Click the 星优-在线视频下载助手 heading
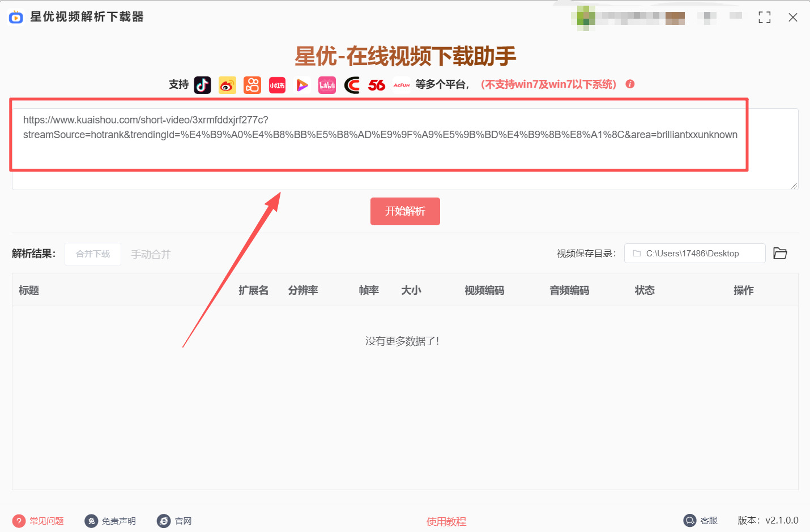The image size is (810, 532). click(x=405, y=56)
